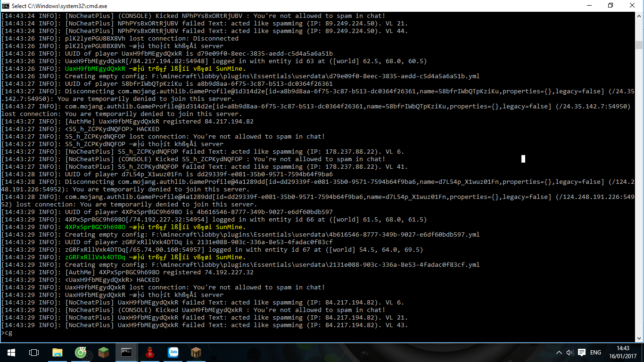Click 'UUID of player d7L54p_X1wuz01Fn' line
644x362 pixels.
coord(167,174)
